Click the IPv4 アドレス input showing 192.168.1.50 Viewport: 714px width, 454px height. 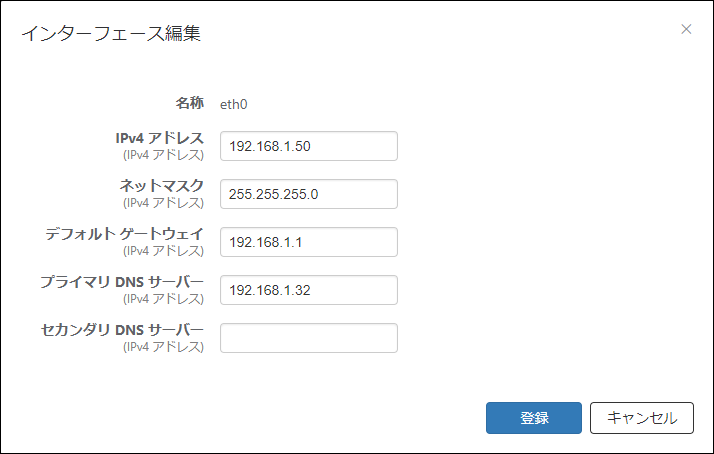[x=309, y=146]
